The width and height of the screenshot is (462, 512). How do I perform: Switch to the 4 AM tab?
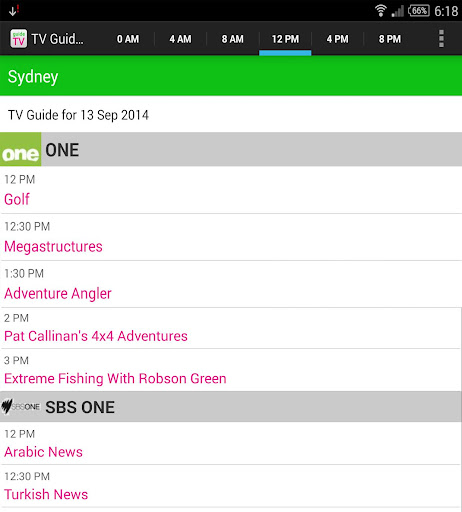click(x=180, y=39)
